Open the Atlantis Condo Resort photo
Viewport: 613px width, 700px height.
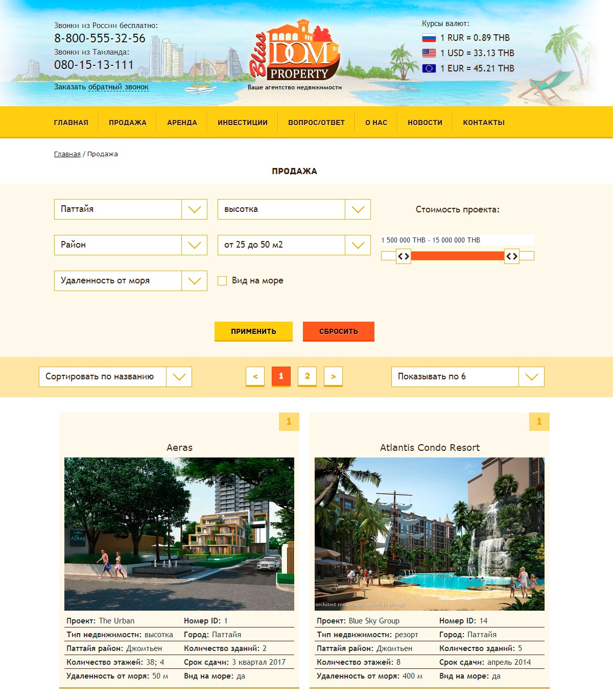pyautogui.click(x=430, y=534)
